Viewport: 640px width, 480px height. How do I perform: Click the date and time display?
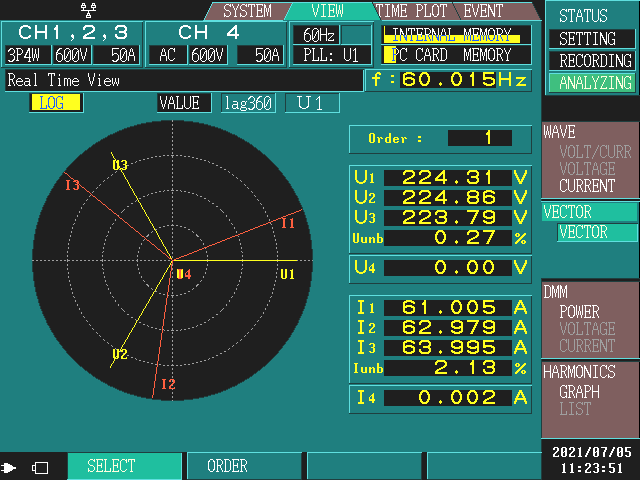[592, 460]
